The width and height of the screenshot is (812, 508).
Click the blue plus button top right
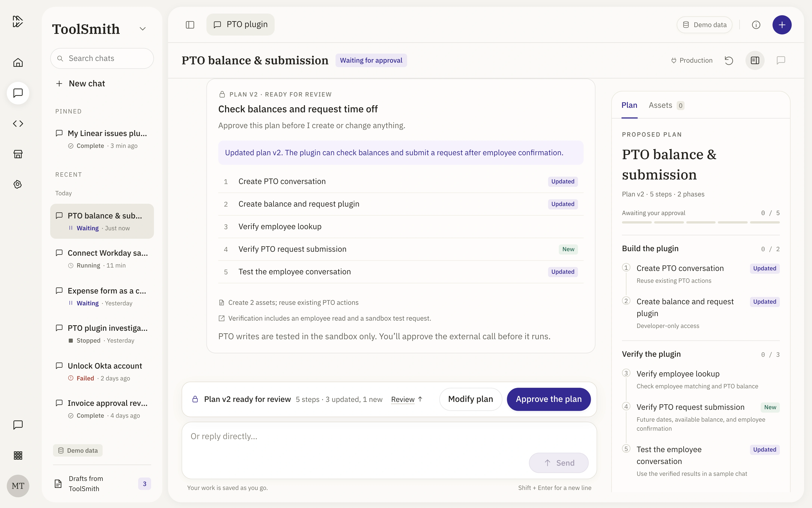782,25
